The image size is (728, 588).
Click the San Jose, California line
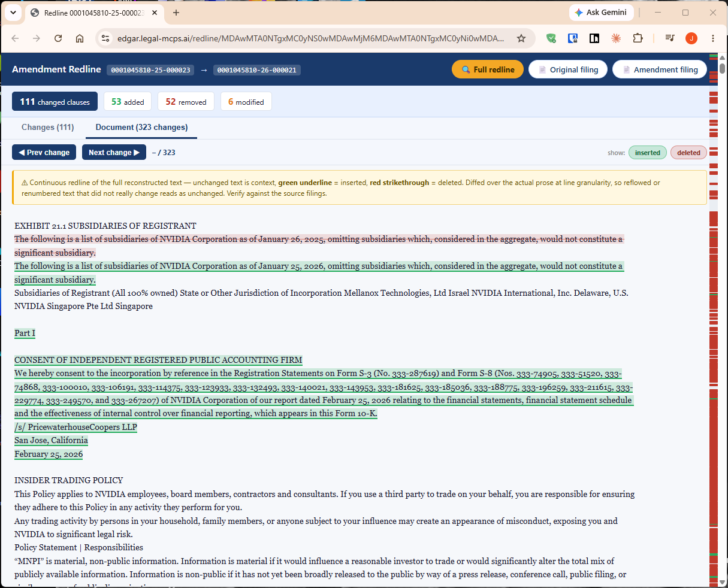point(51,440)
